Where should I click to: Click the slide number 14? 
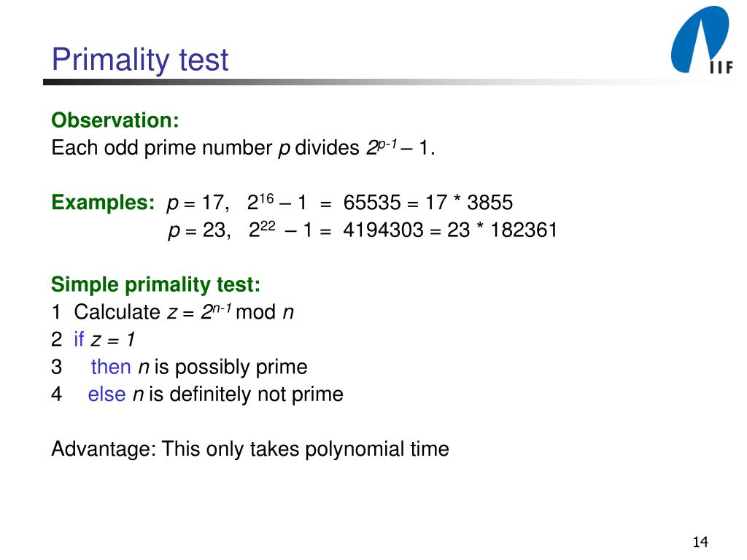(700, 542)
